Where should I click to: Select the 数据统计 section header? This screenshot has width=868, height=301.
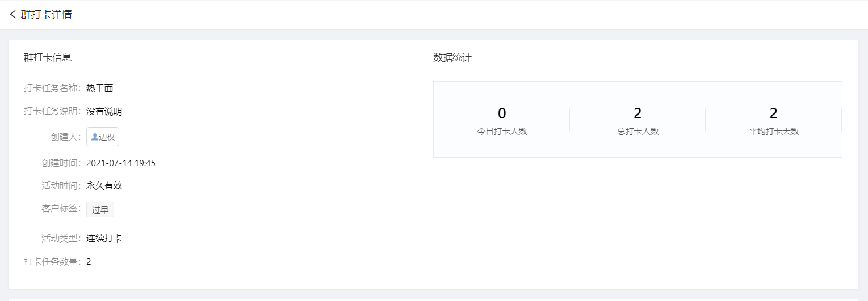click(x=452, y=57)
